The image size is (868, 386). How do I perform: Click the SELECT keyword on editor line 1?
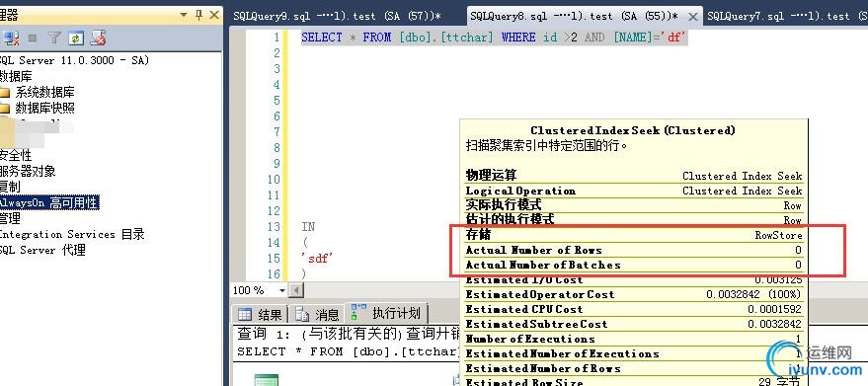pyautogui.click(x=322, y=38)
